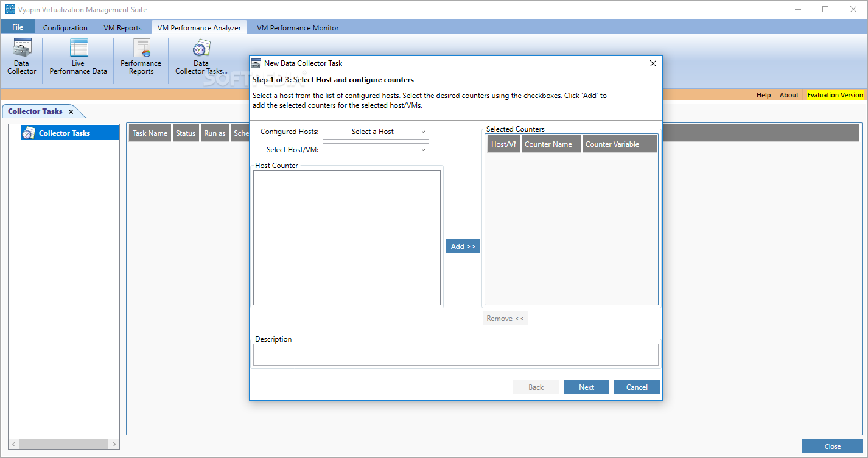Open the Select Host/VM dropdown

click(x=376, y=150)
